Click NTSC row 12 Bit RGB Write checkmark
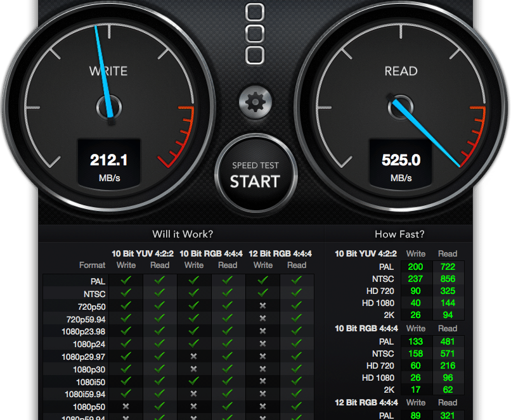Viewport: 511px width, 420px height. [262, 293]
